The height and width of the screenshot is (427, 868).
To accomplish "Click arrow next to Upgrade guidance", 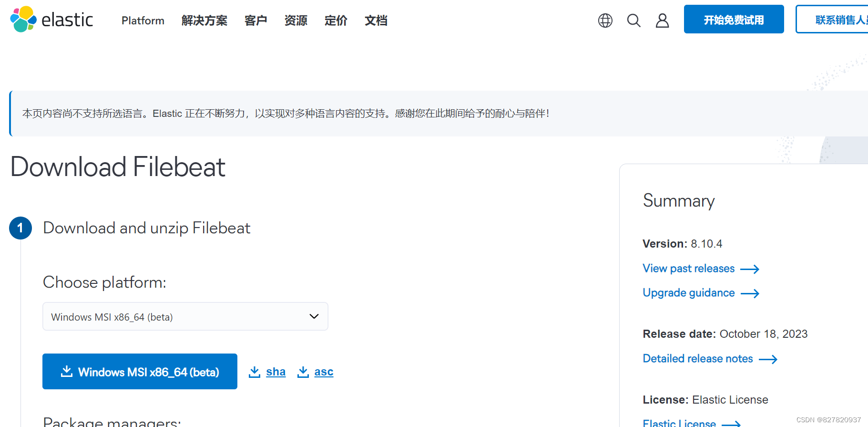I will 750,293.
